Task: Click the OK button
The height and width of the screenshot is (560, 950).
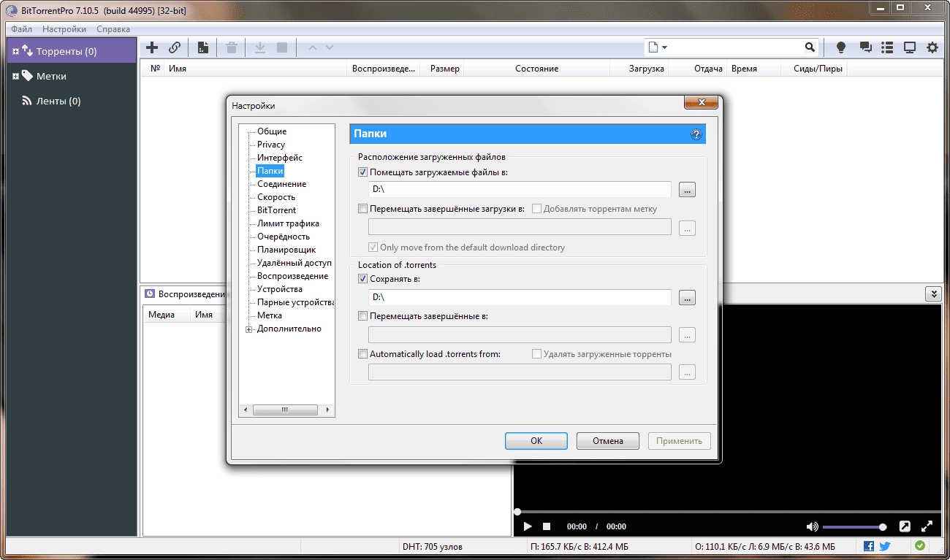Action: (536, 441)
